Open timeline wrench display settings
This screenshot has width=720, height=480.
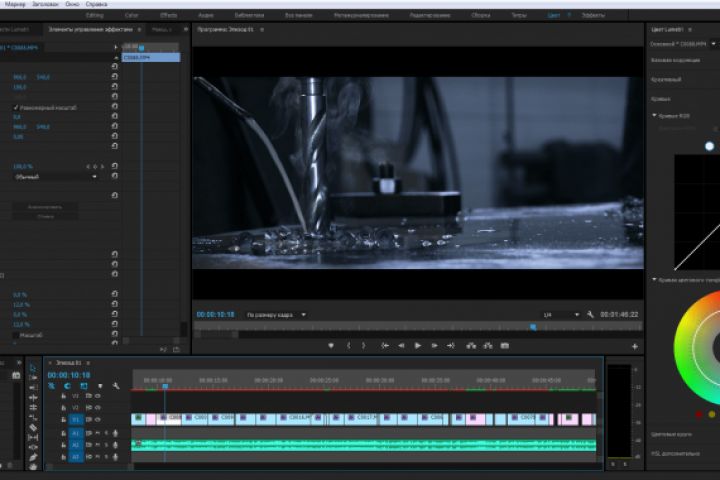116,386
